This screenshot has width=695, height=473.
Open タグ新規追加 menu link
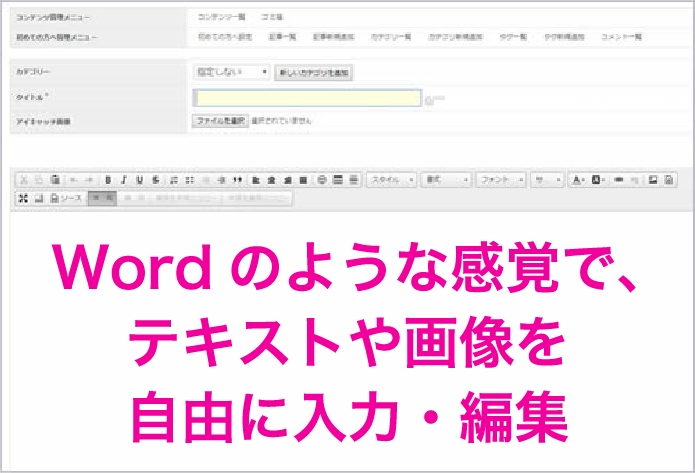click(564, 37)
